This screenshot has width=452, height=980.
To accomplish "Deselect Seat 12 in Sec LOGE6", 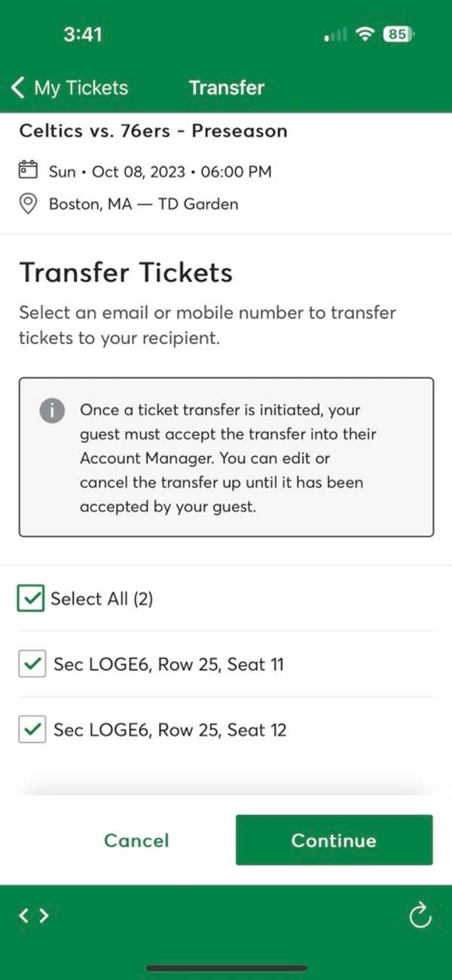I will click(32, 729).
